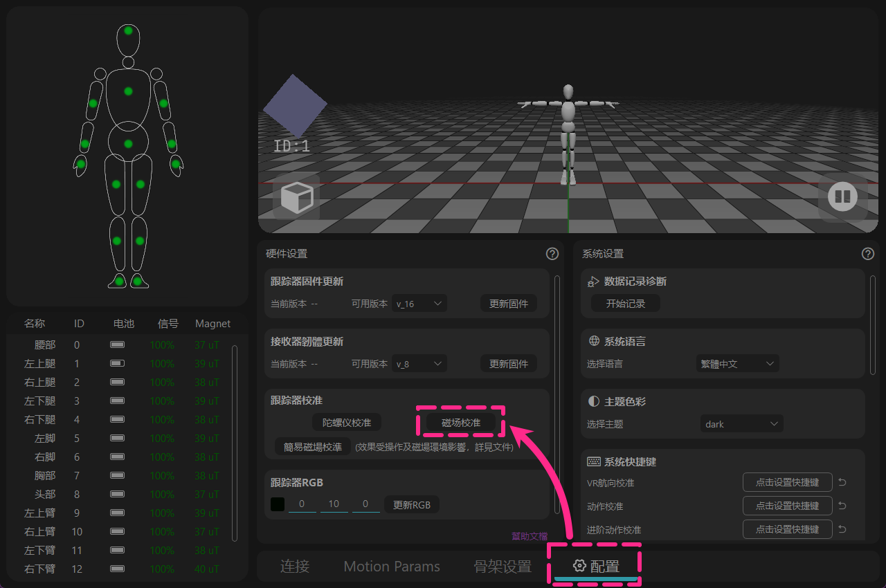Image resolution: width=886 pixels, height=588 pixels.
Task: Click the data record icon beside 数据记录诊断
Action: point(593,282)
